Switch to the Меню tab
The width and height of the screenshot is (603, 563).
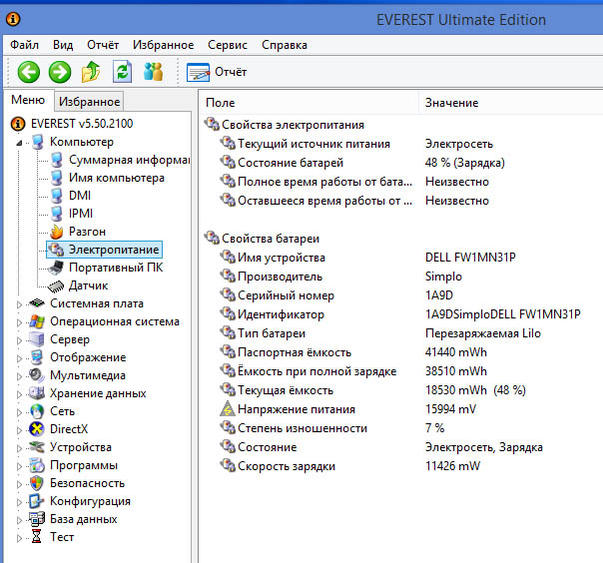tap(28, 100)
